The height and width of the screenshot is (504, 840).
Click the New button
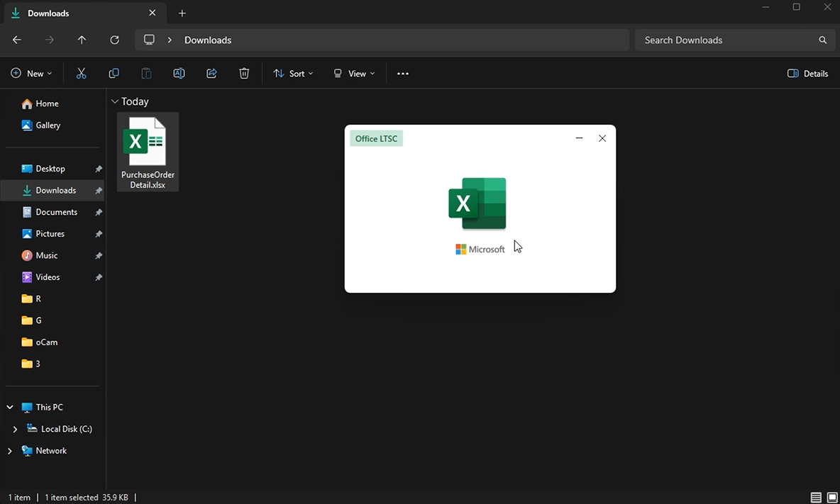pyautogui.click(x=31, y=74)
